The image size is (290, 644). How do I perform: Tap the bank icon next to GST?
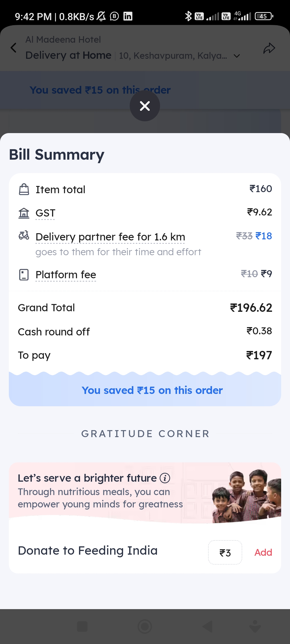[x=24, y=213]
